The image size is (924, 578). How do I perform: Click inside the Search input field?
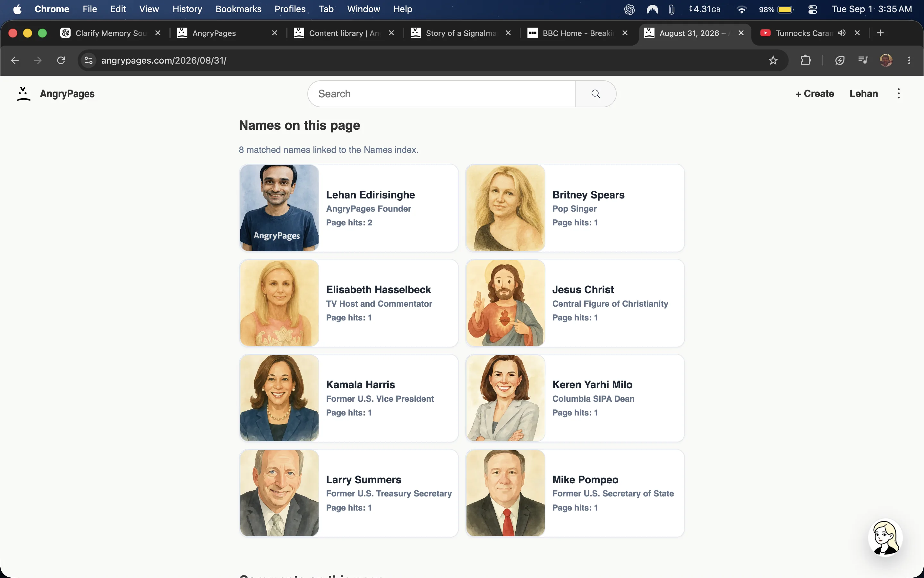[441, 94]
